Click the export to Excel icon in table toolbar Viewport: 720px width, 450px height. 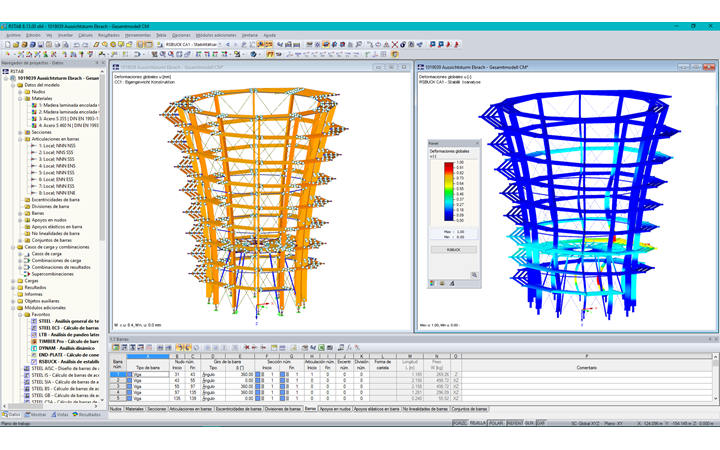(321, 348)
